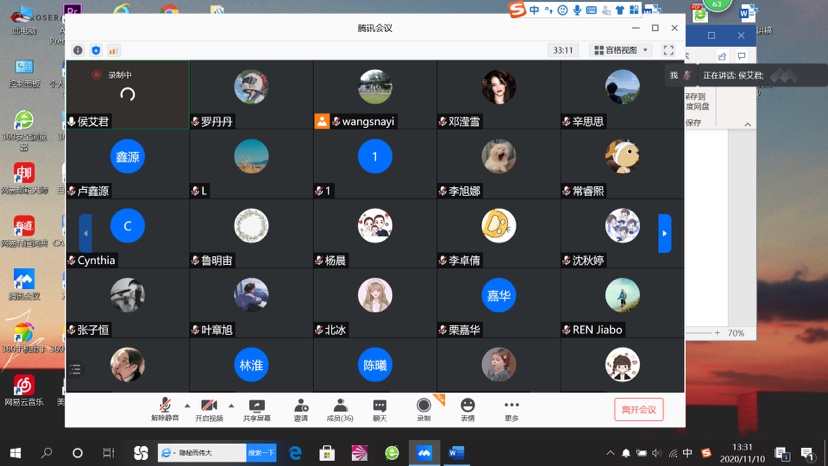This screenshot has width=828, height=466.
Task: Open the 宫格视图 view layout dropdown
Action: [x=621, y=50]
